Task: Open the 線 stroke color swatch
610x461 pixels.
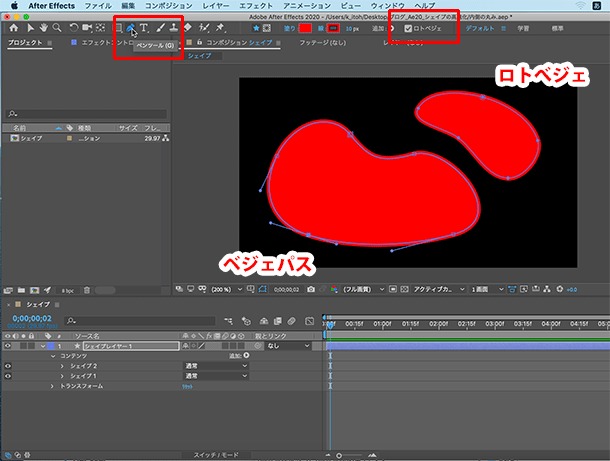Action: pos(333,28)
